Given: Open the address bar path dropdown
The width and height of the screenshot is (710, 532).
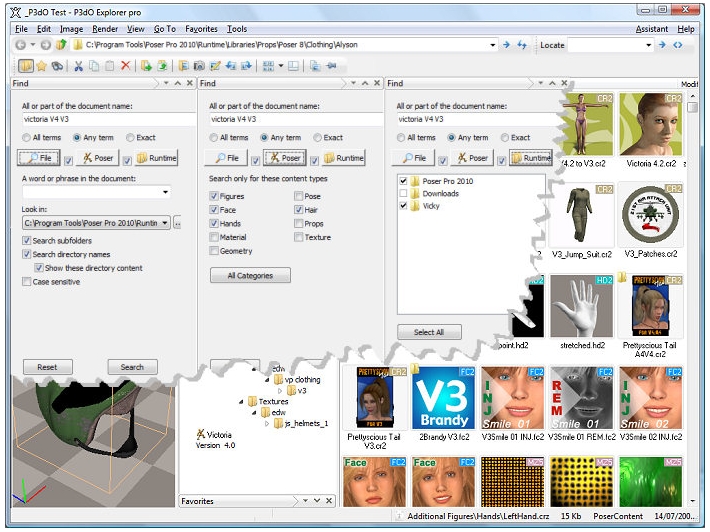Looking at the screenshot, I should (492, 45).
